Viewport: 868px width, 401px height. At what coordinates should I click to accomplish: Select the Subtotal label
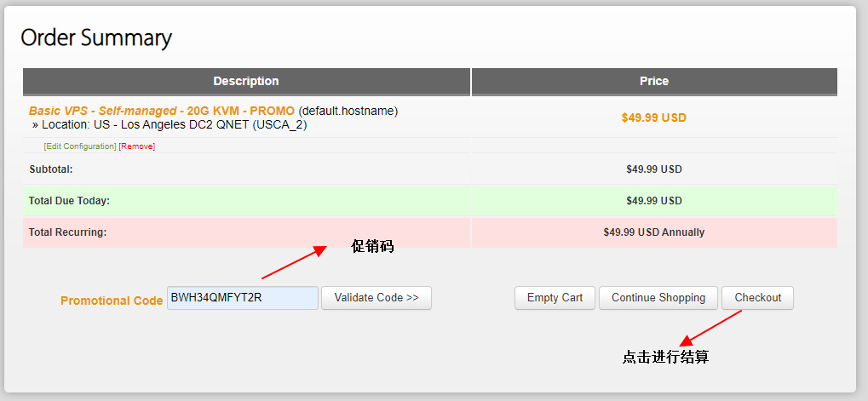click(x=53, y=169)
